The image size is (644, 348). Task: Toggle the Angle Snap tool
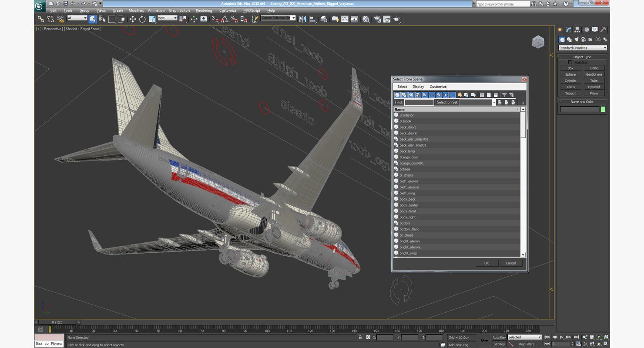pyautogui.click(x=225, y=19)
